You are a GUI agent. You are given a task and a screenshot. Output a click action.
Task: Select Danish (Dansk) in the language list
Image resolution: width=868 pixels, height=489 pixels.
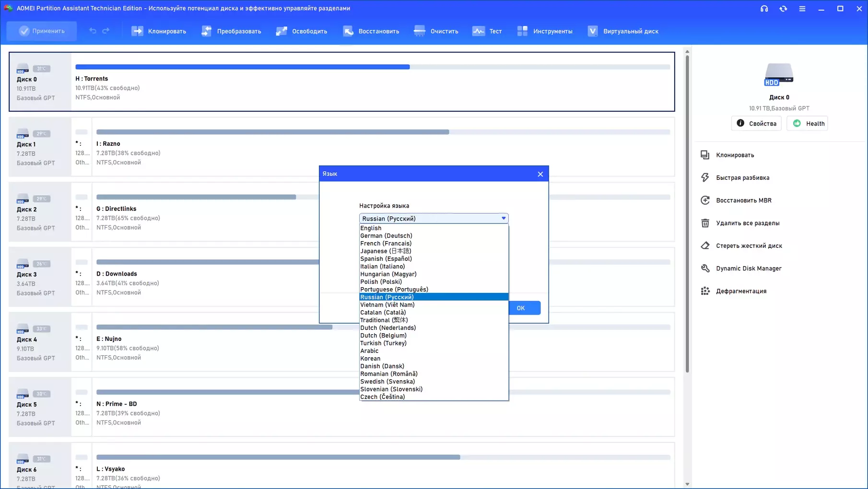[x=434, y=366]
